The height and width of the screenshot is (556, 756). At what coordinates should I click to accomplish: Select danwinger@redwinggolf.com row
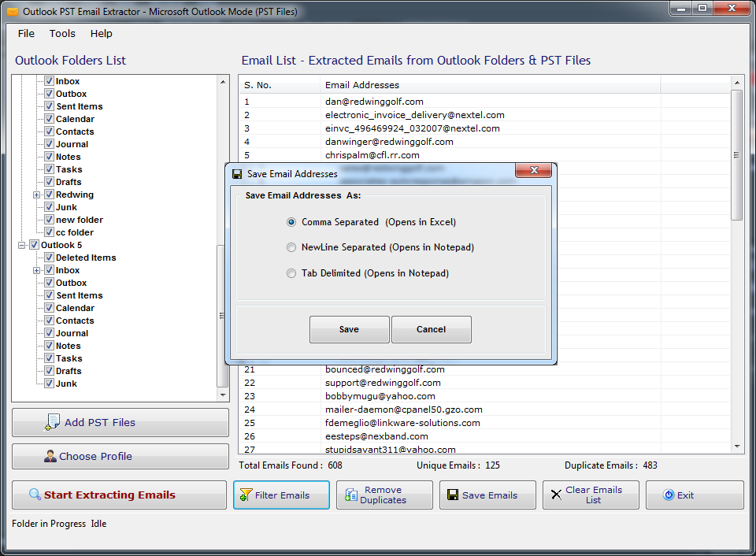pos(484,142)
